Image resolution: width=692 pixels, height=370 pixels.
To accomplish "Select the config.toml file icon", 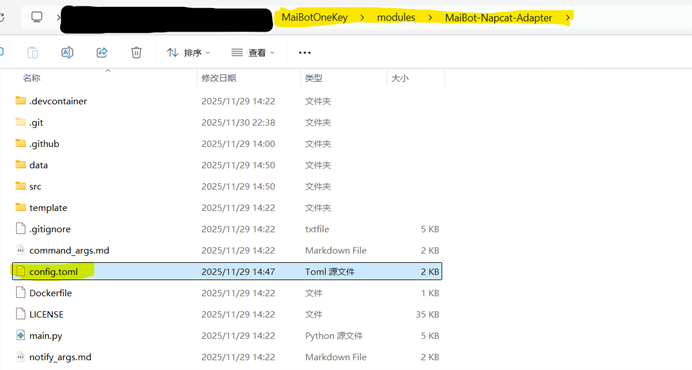I will (x=20, y=271).
